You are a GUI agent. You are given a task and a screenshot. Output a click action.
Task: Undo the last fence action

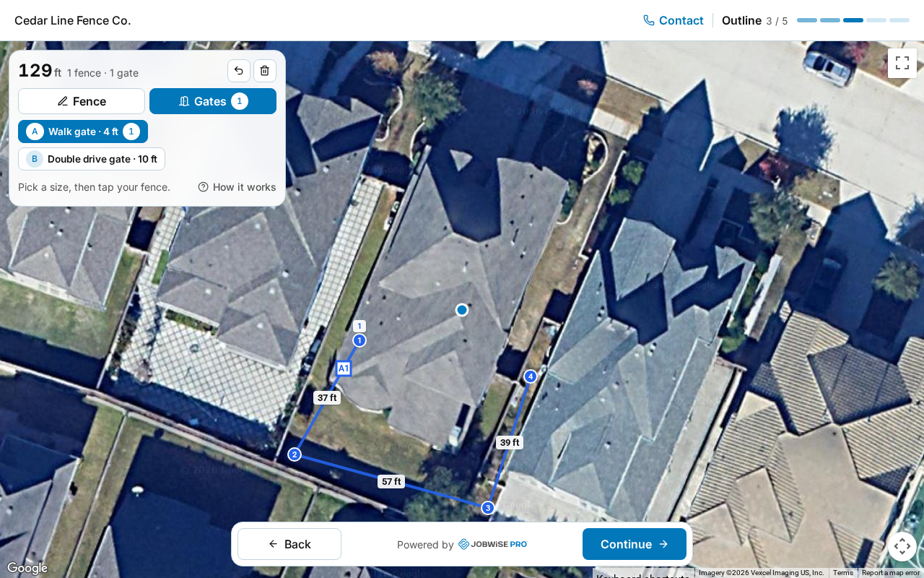pos(239,71)
